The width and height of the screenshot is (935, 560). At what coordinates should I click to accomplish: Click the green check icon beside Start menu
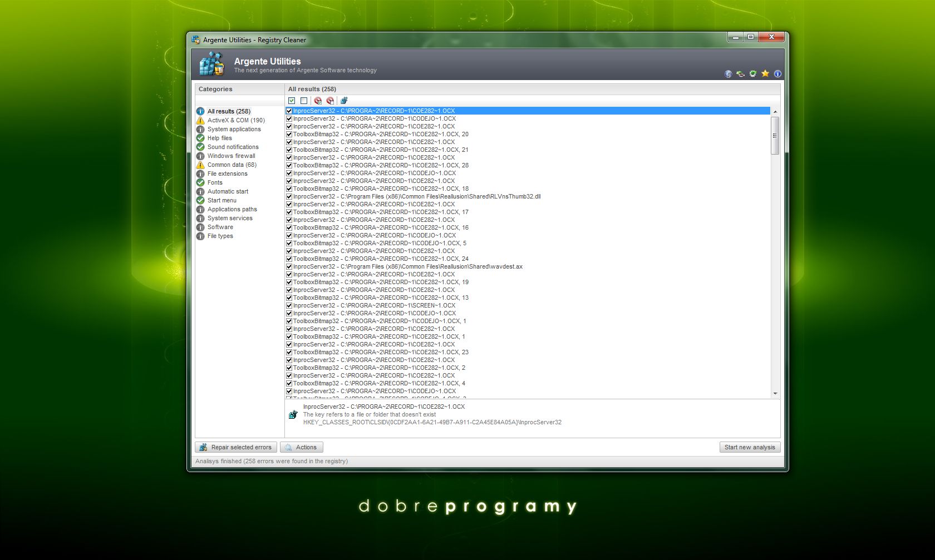coord(200,200)
